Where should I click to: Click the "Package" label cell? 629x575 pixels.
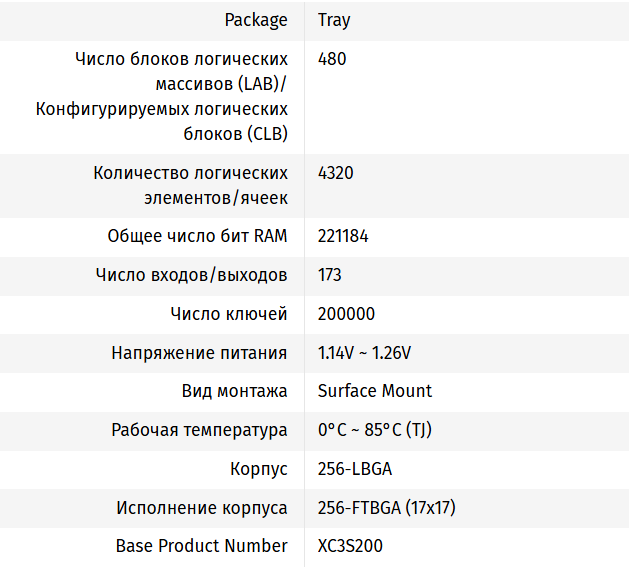[x=256, y=20]
